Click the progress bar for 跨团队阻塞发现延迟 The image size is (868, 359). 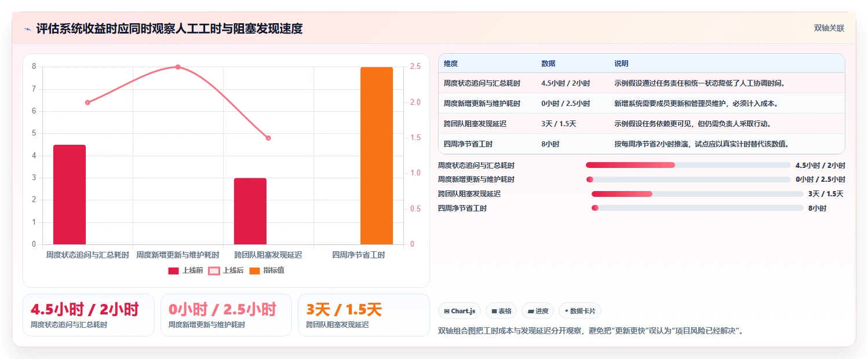click(x=698, y=193)
